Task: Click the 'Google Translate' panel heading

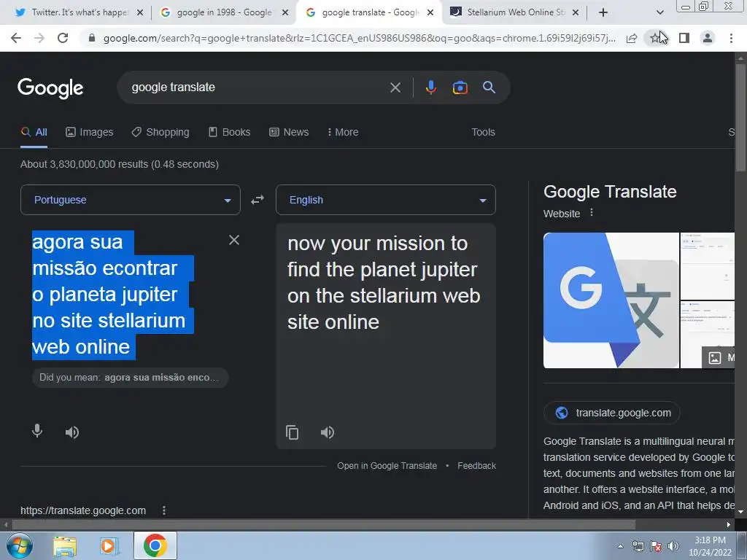Action: (610, 192)
